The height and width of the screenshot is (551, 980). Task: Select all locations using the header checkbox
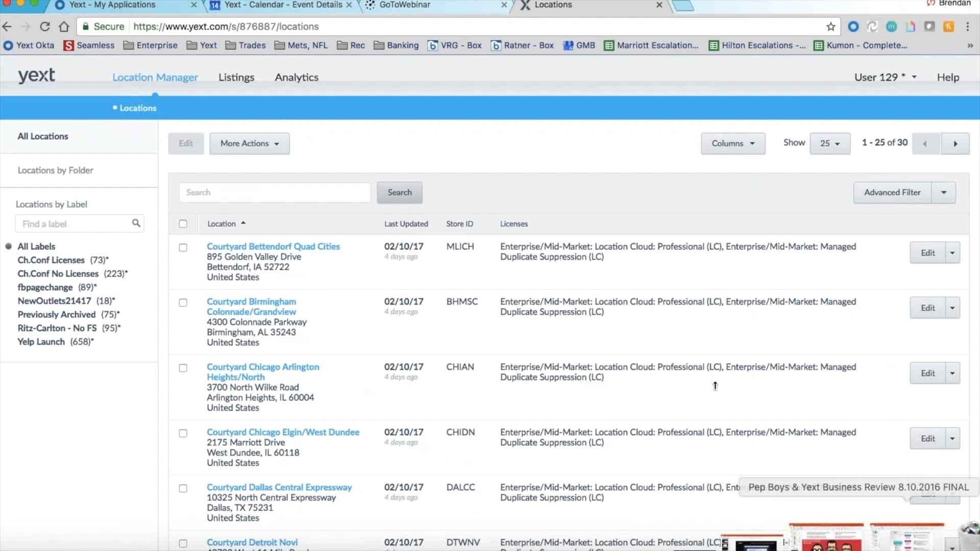pos(183,223)
